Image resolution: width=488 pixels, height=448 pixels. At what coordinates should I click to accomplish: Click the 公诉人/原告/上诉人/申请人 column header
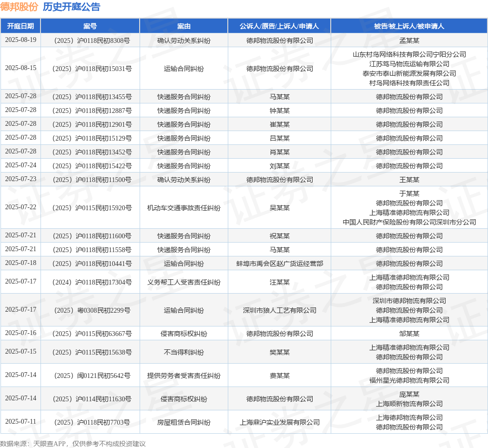point(279,26)
